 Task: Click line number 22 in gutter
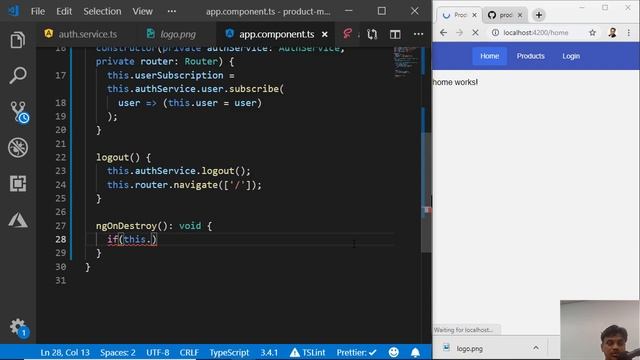tap(60, 158)
